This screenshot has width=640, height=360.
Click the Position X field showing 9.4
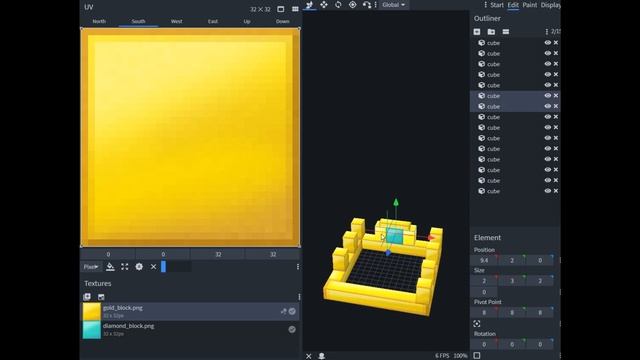tap(484, 260)
